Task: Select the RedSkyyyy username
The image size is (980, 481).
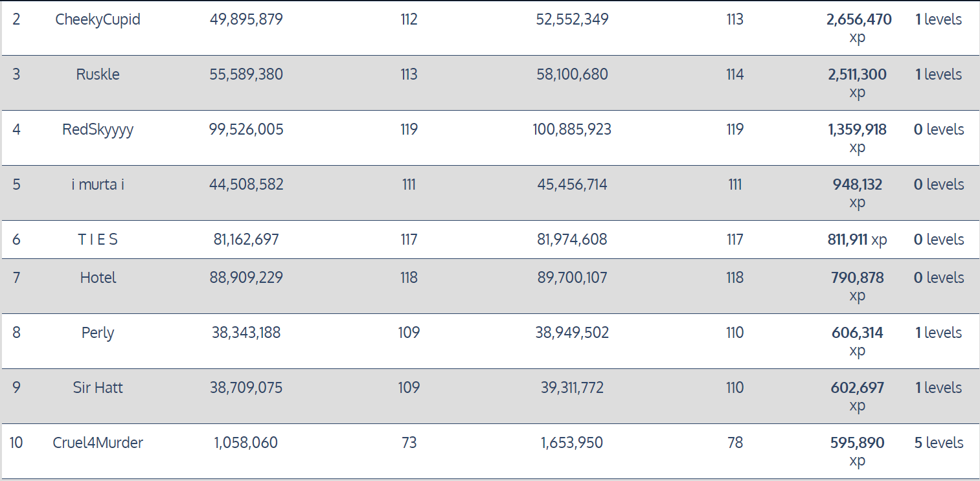Action: coord(98,129)
